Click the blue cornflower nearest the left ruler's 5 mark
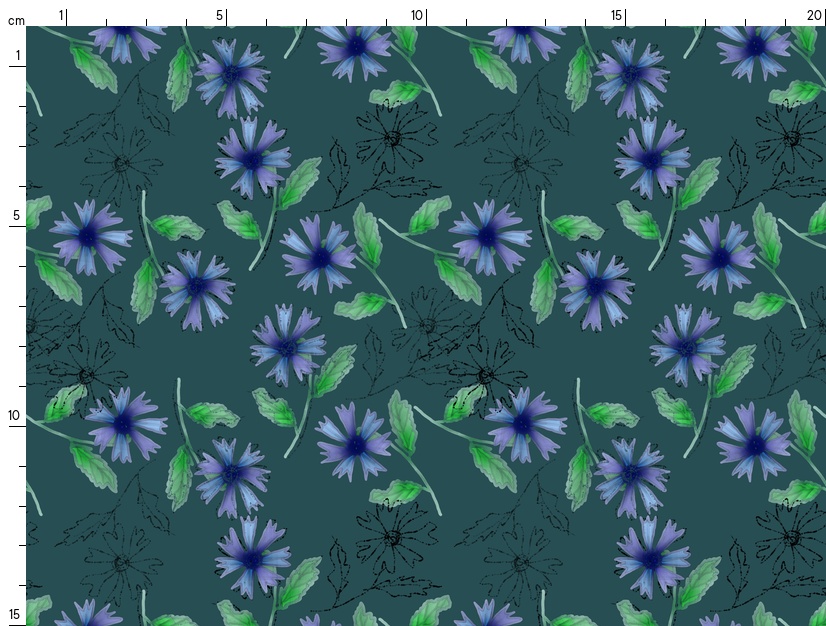This screenshot has height=626, width=826. tap(90, 236)
